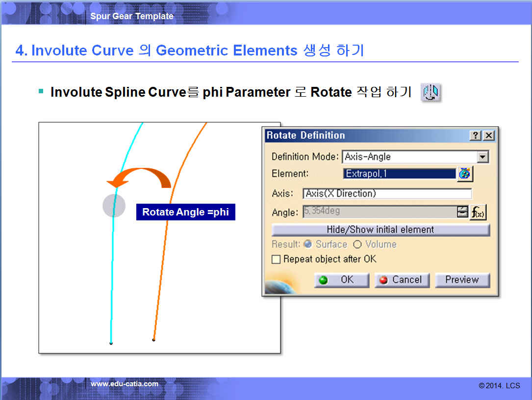Click the Rotate Angle =phi label
The image size is (532, 400).
point(185,212)
